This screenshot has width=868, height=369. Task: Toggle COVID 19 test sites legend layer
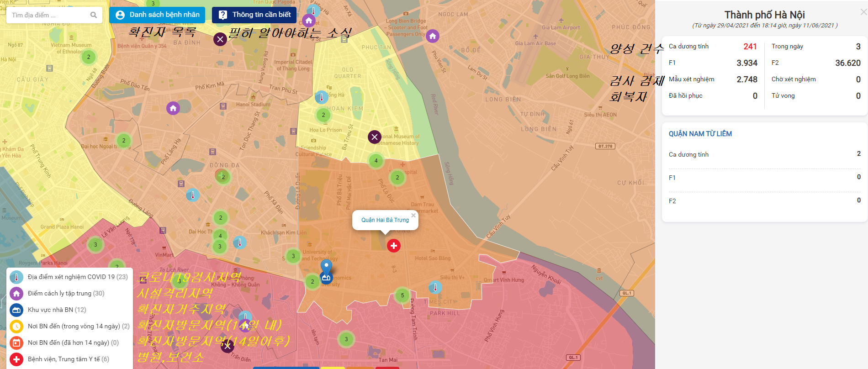click(16, 277)
